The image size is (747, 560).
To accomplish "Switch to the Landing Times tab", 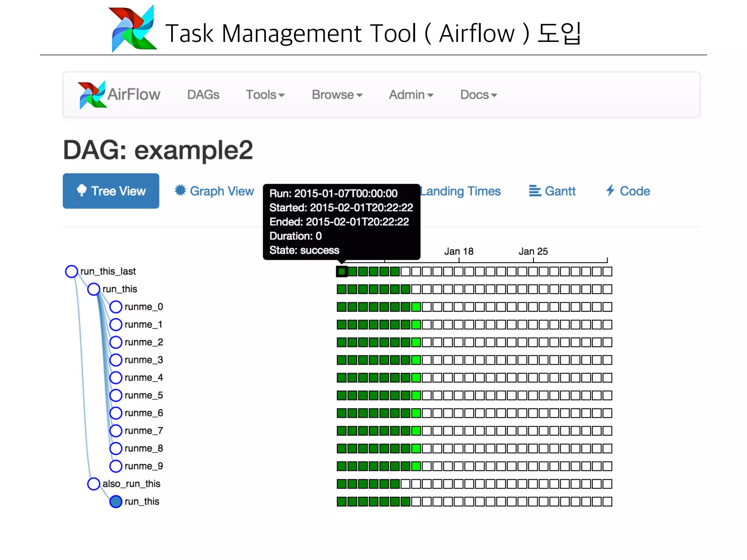I will point(461,191).
